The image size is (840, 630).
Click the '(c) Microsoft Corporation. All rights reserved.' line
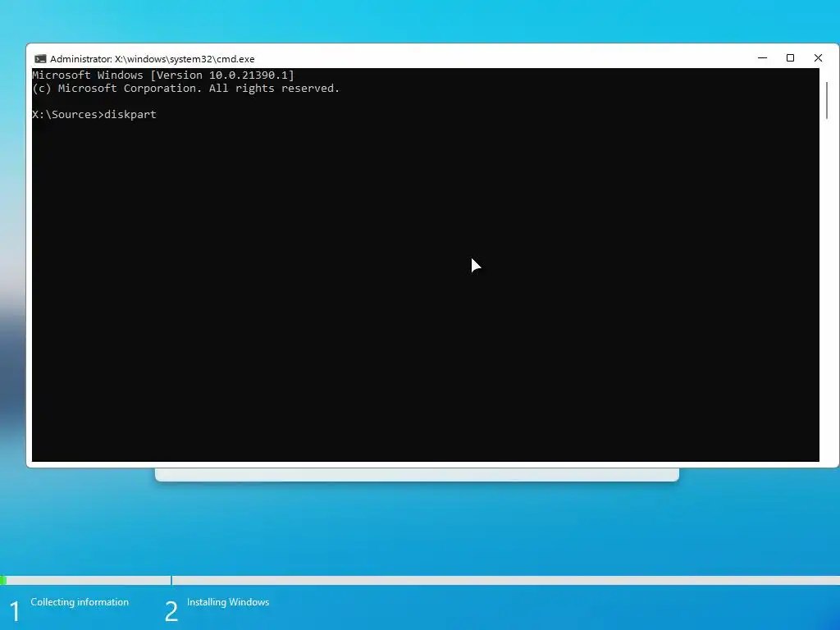(186, 89)
